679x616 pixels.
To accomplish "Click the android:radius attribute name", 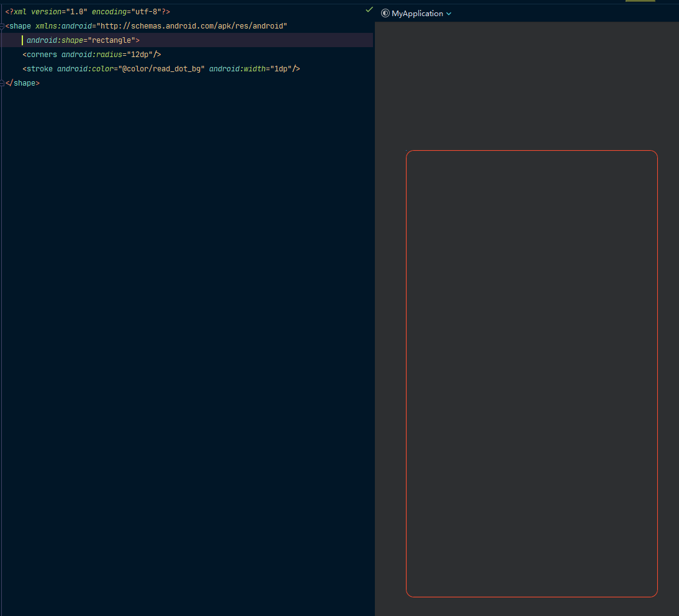I will point(89,55).
